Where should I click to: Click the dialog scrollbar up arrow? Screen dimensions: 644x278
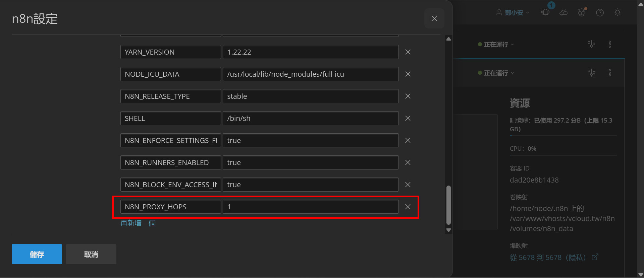tap(448, 39)
